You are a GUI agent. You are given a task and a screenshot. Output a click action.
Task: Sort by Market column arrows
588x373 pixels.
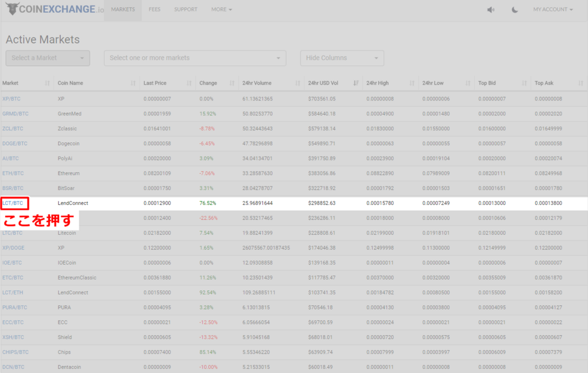click(47, 83)
